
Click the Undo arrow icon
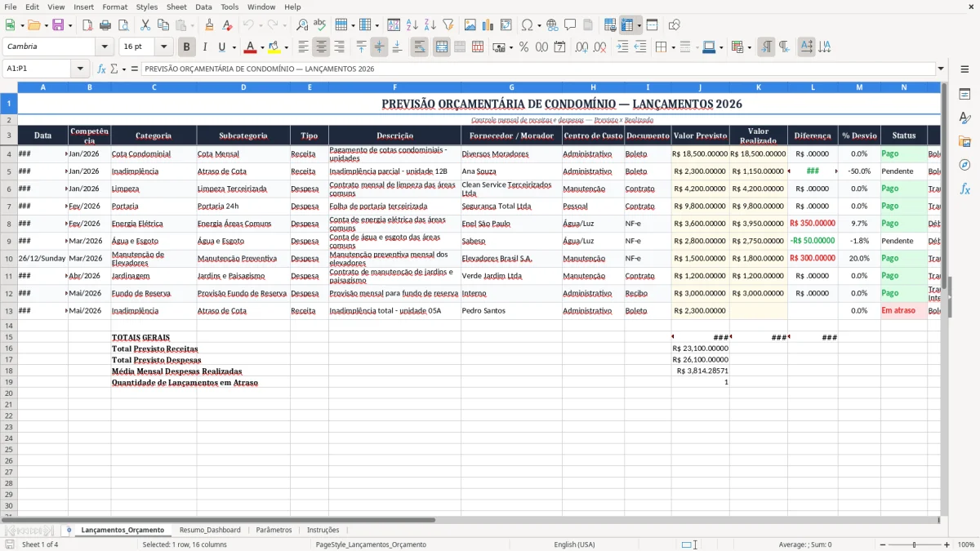(248, 25)
